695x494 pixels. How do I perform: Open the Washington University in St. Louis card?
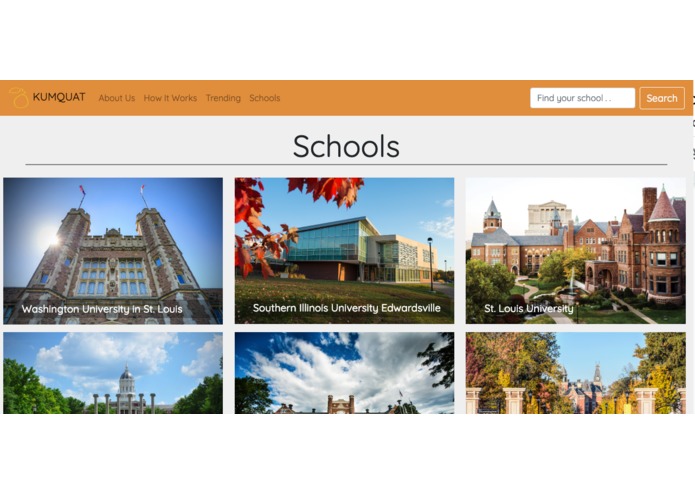pyautogui.click(x=113, y=251)
